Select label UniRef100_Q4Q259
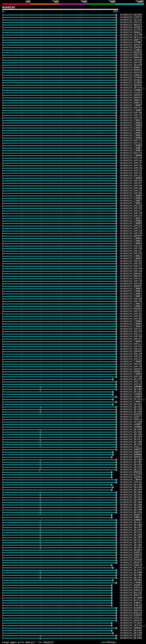 pyautogui.click(x=131, y=414)
